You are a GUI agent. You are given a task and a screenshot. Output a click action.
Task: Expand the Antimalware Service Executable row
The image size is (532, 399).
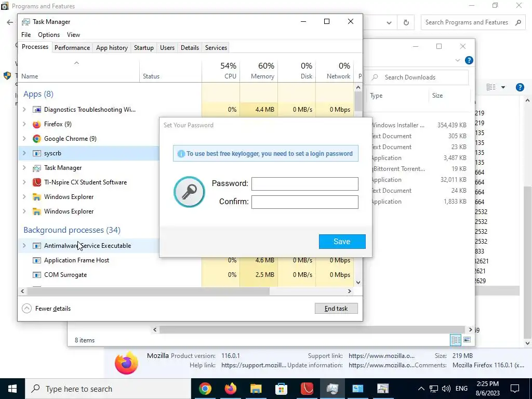(24, 246)
